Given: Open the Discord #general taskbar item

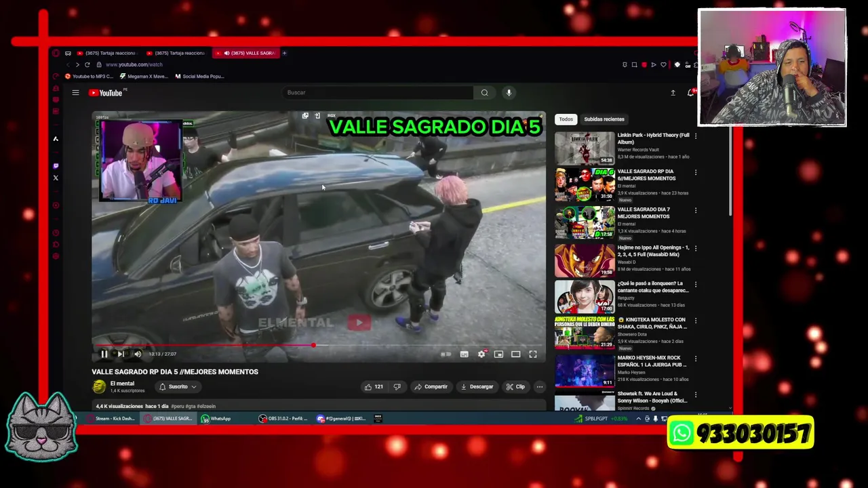Looking at the screenshot, I should (341, 419).
